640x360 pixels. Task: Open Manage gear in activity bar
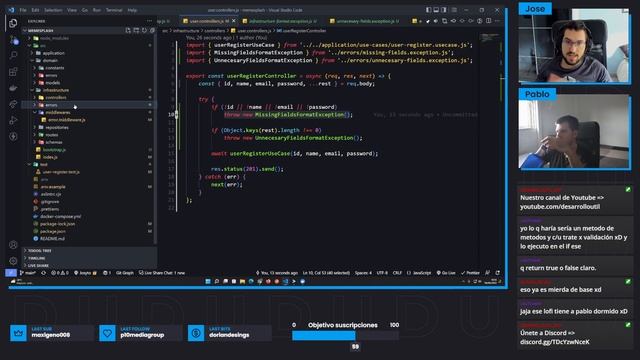13,261
